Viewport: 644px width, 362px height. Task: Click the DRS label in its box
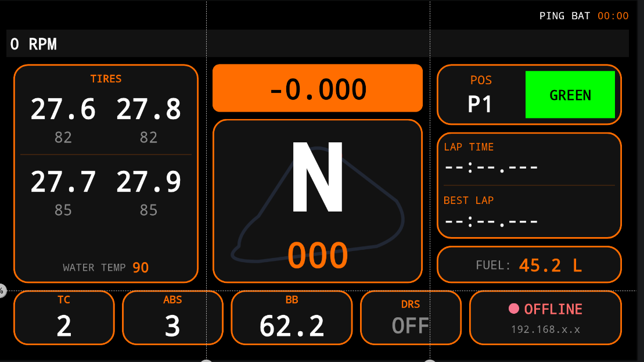(411, 304)
